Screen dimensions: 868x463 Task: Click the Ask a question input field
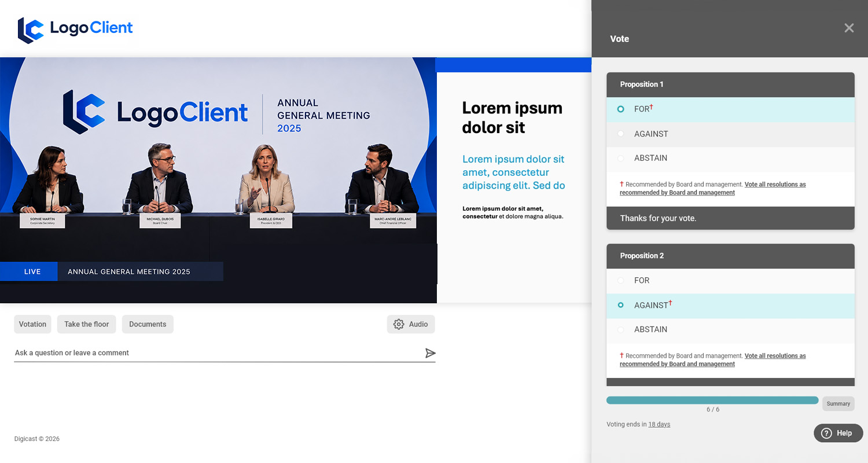pyautogui.click(x=219, y=353)
